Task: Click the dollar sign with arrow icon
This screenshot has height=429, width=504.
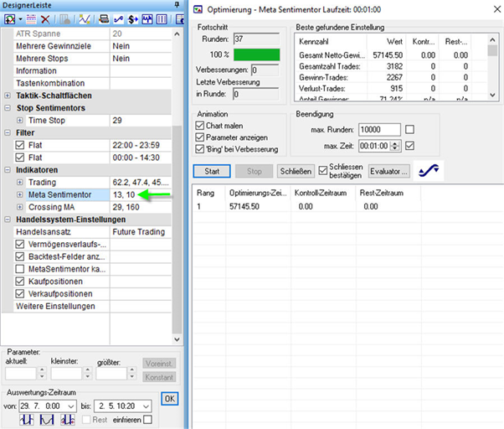Action: tap(133, 19)
